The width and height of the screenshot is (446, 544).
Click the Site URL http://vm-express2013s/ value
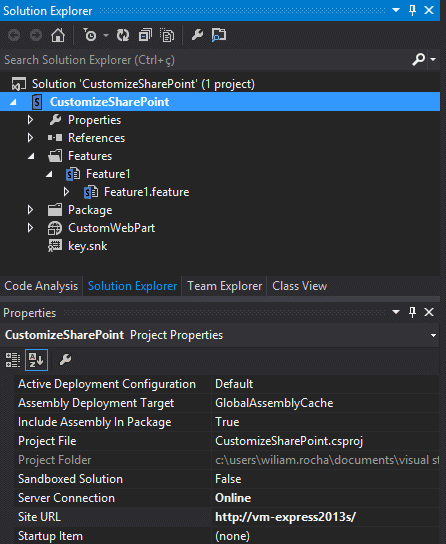[285, 517]
